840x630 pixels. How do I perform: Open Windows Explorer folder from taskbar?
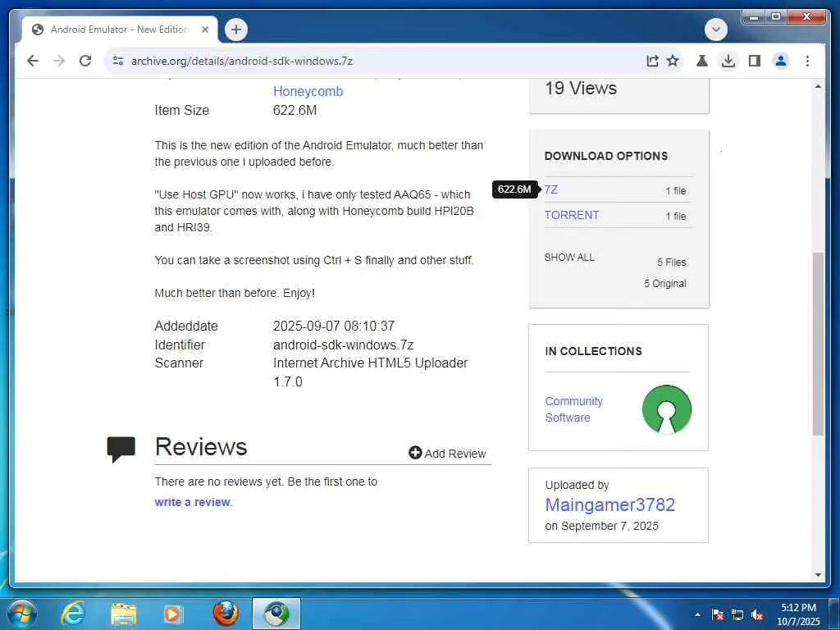(x=124, y=614)
